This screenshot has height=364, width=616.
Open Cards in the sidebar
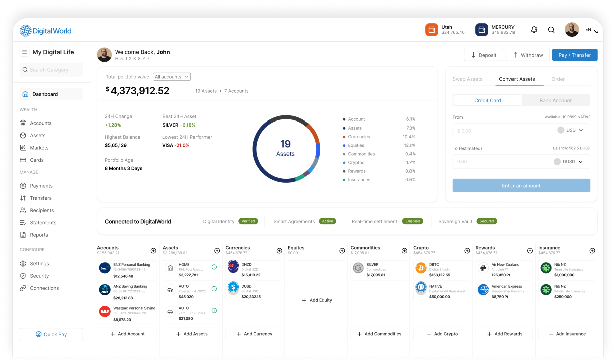point(32,160)
